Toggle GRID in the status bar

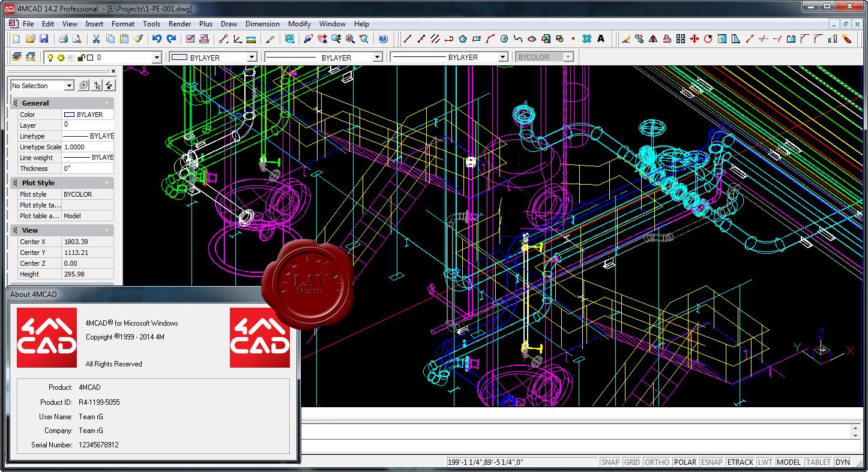coord(631,462)
